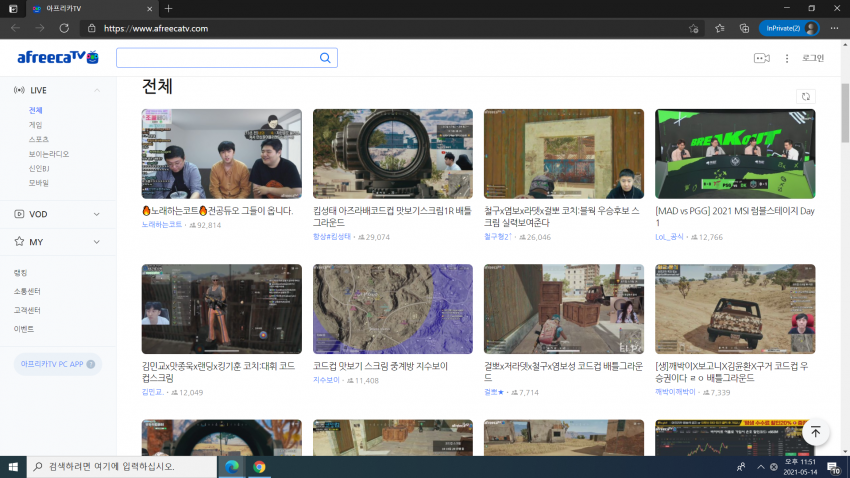Viewport: 850px width, 478px height.
Task: Open 이벤트 link in sidebar
Action: point(24,329)
